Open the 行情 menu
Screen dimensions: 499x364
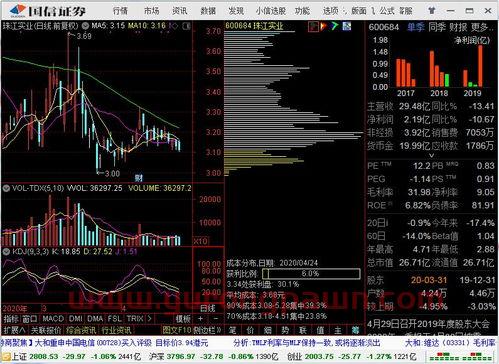click(120, 11)
